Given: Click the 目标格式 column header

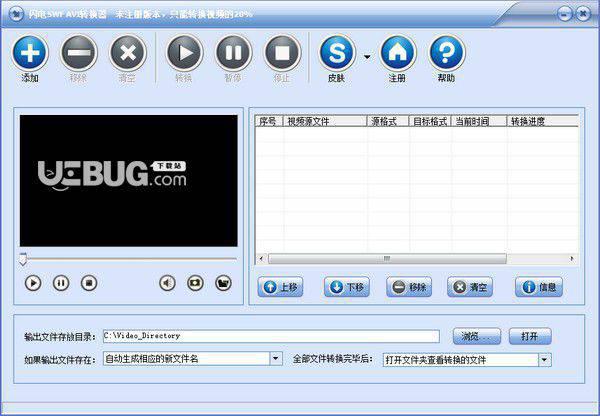Looking at the screenshot, I should 430,121.
